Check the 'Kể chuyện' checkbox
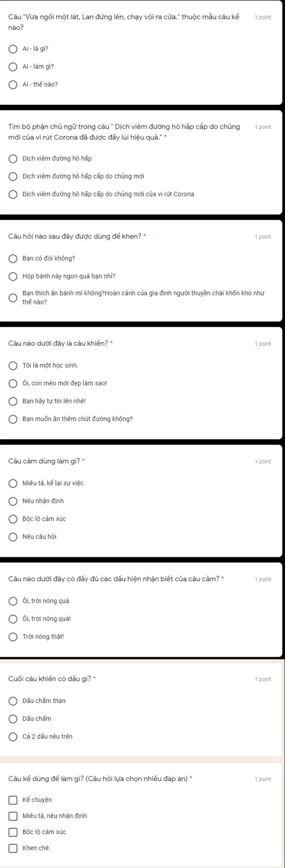This screenshot has width=285, height=868. point(13,800)
